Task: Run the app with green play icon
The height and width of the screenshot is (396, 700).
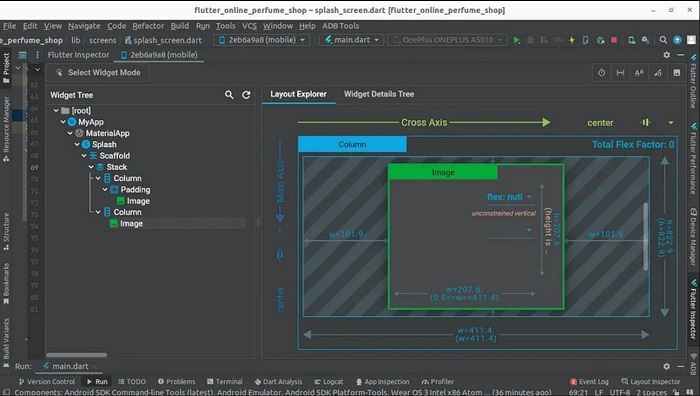Action: coord(517,40)
